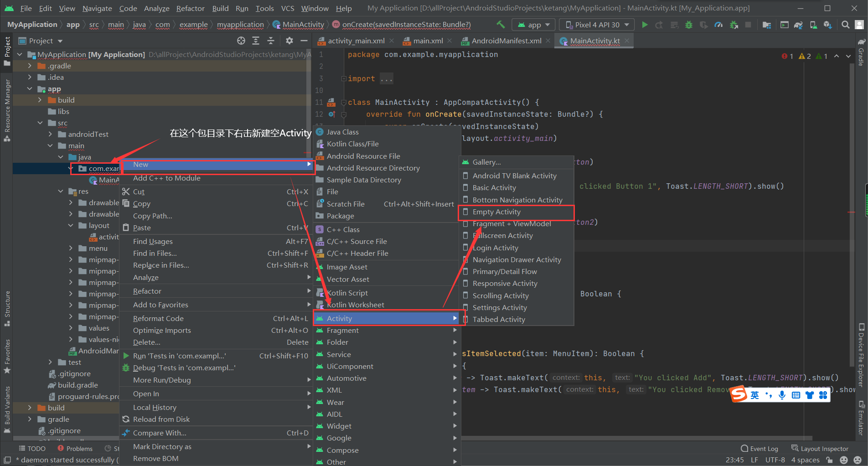Expand the .gradle folder
The image size is (868, 466).
tap(30, 66)
